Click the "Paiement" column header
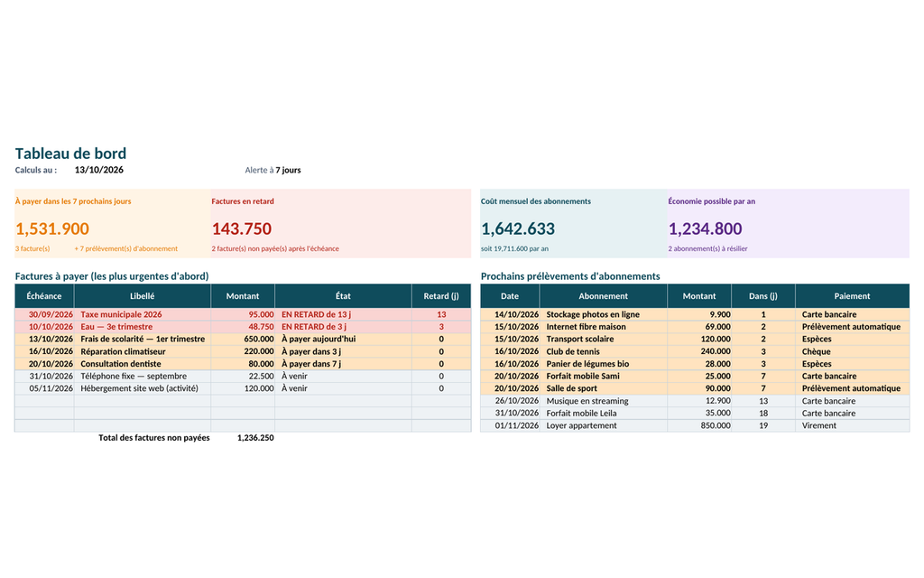The height and width of the screenshot is (578, 924). click(852, 296)
